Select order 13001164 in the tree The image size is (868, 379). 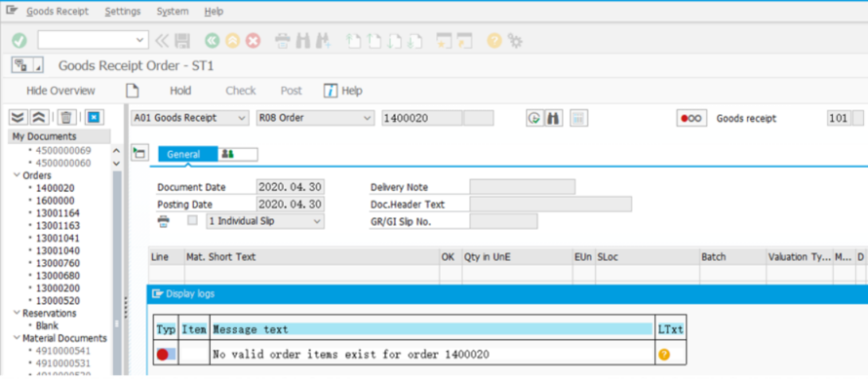point(58,213)
